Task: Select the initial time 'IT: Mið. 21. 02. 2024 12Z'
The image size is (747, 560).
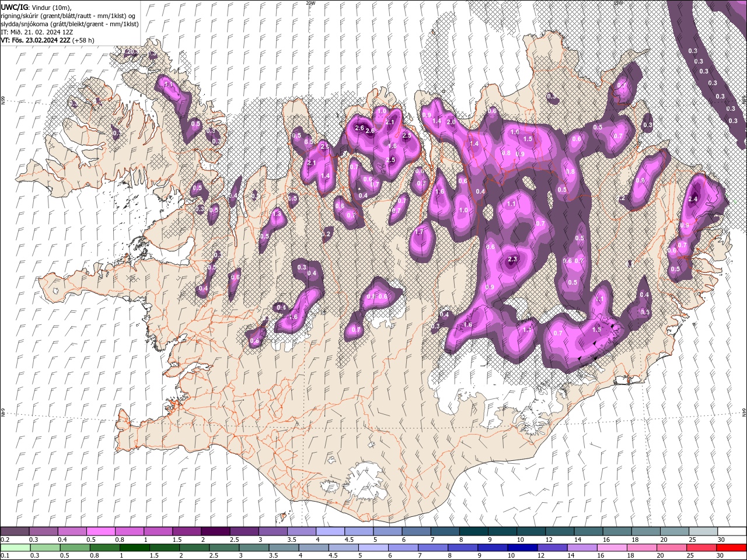Action: (x=37, y=32)
